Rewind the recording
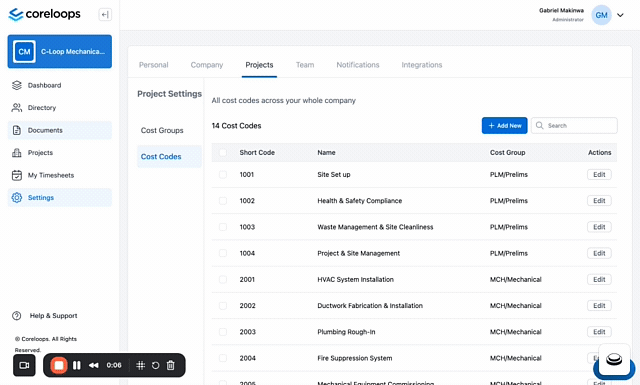This screenshot has width=640, height=385. [94, 365]
